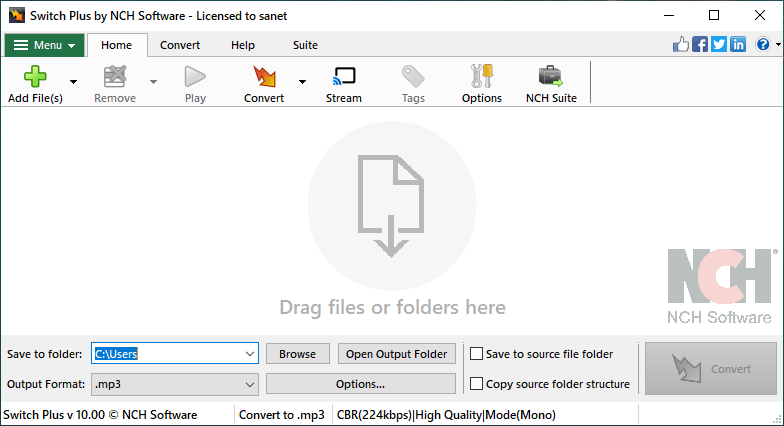
Task: Click the 'Save to folder:' label
Action: [44, 354]
